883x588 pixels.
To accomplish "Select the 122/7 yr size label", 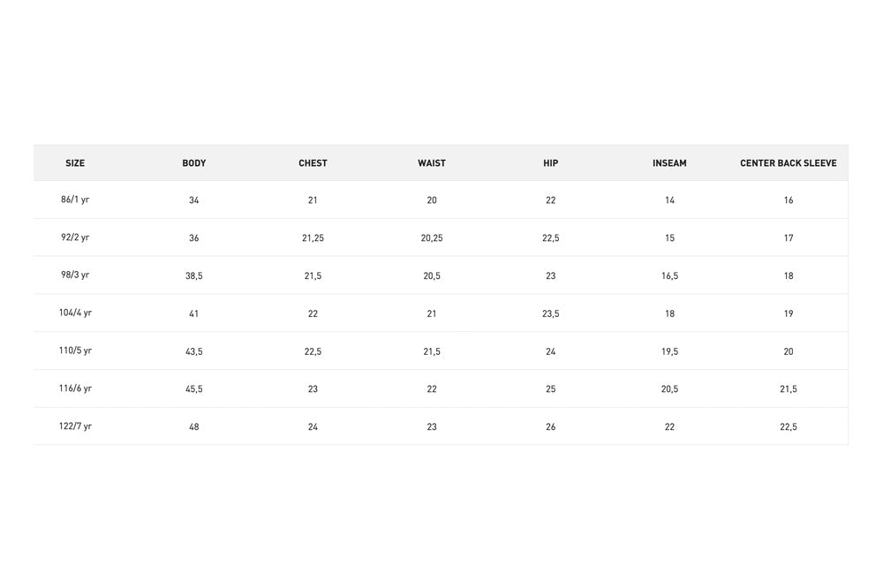I will pos(75,426).
